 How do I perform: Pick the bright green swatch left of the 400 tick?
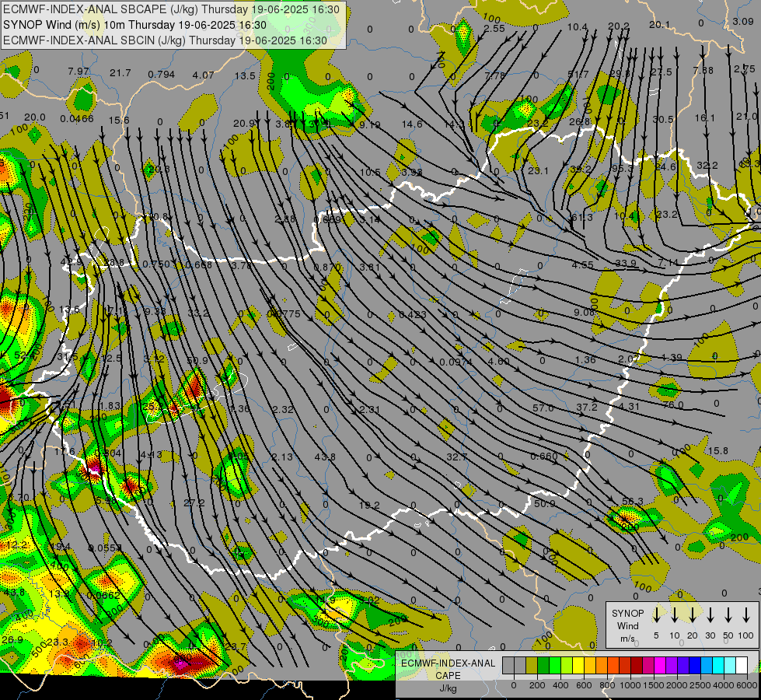pos(555,665)
